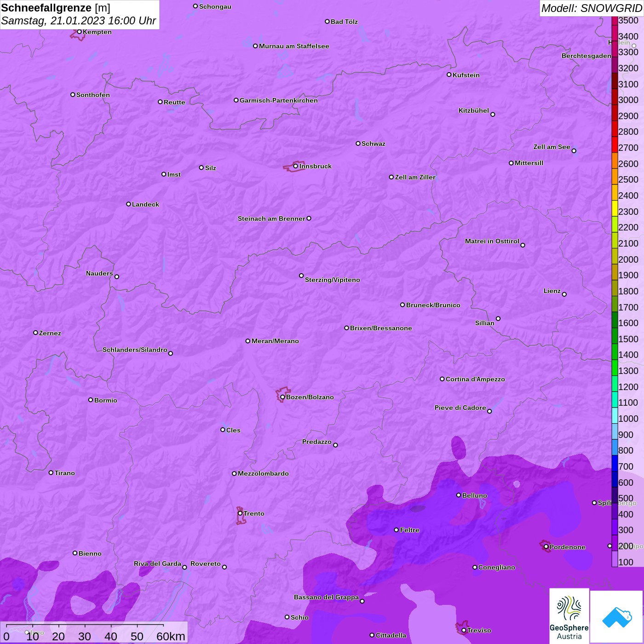This screenshot has width=644, height=644.
Task: Click the Bienno label
Action: coord(90,553)
